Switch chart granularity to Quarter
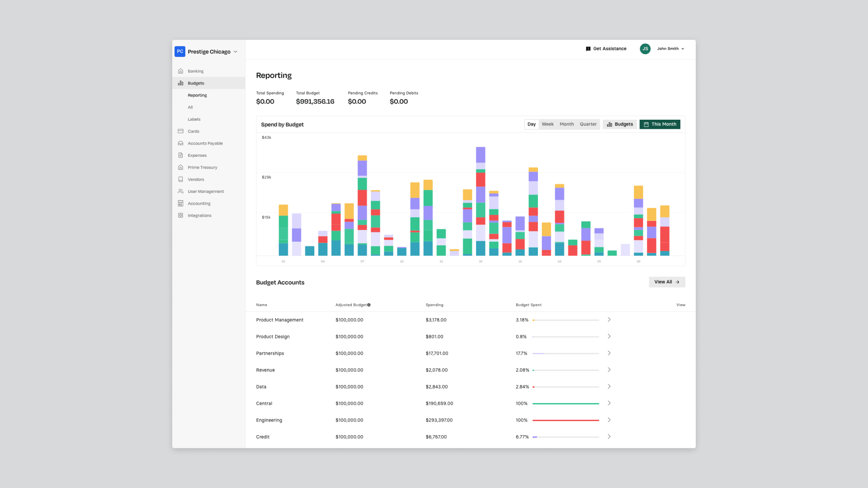Screen dimensions: 868x488 point(588,124)
